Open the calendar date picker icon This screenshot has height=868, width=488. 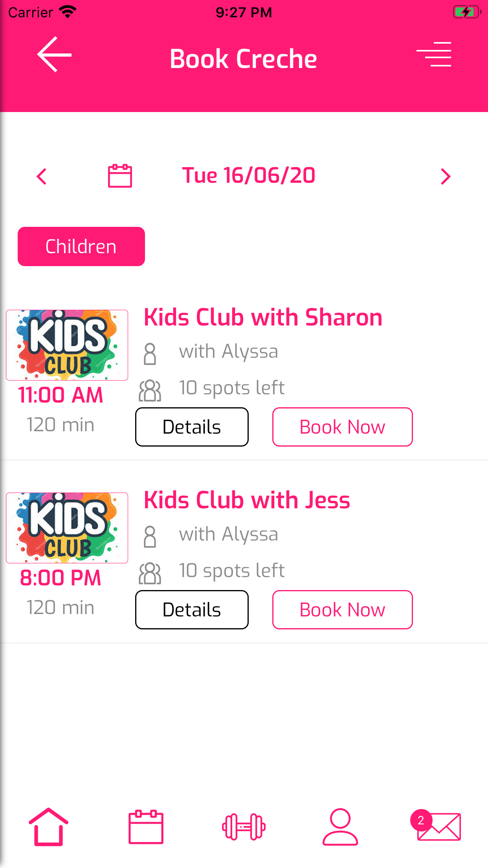point(120,176)
